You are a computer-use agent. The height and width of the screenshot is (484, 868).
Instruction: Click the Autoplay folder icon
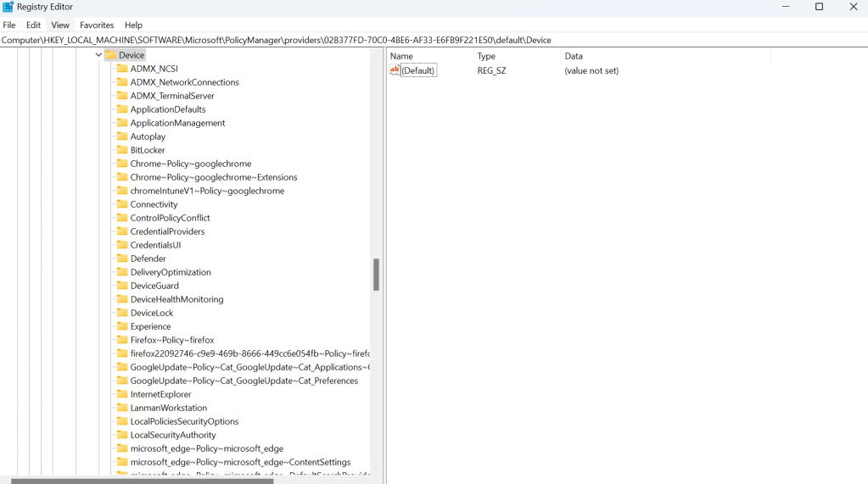[x=122, y=136]
